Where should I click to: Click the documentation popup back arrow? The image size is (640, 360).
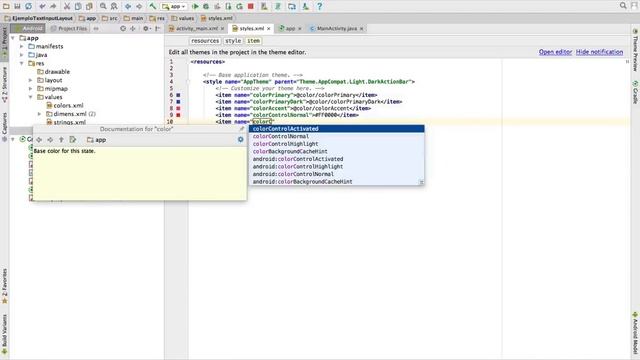pyautogui.click(x=39, y=140)
